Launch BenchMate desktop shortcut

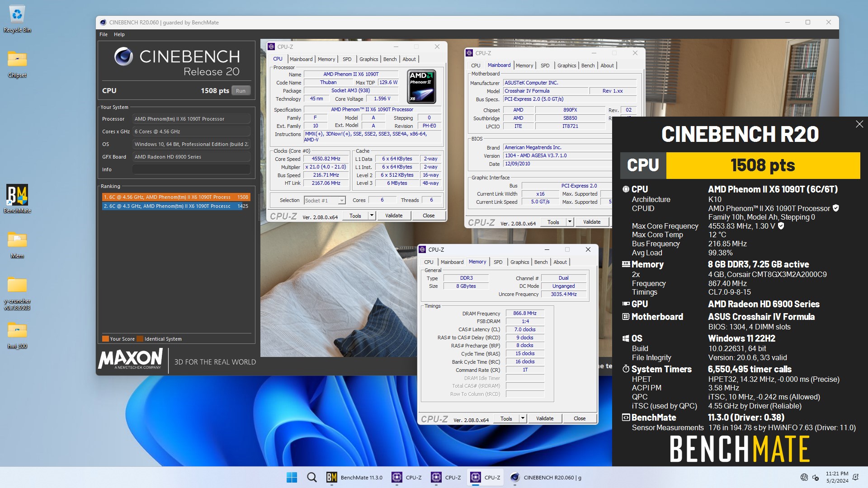pos(17,199)
